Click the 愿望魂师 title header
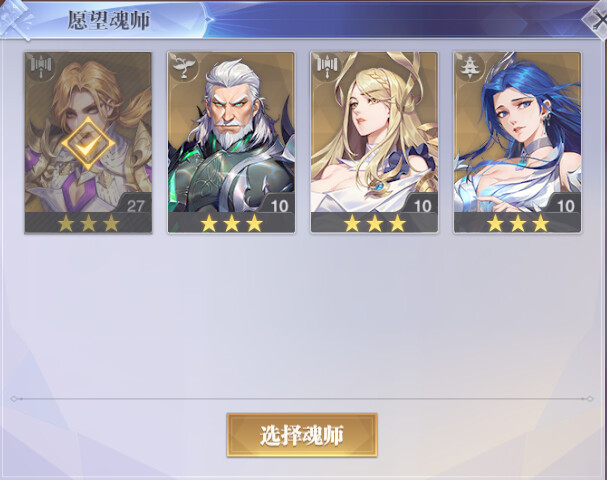The image size is (607, 480). coord(108,20)
